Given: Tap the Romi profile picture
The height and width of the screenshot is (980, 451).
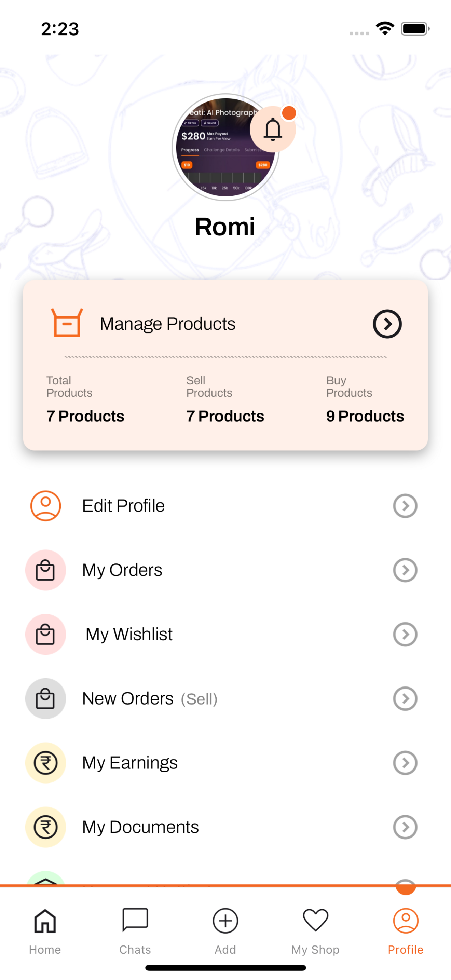Looking at the screenshot, I should point(225,147).
